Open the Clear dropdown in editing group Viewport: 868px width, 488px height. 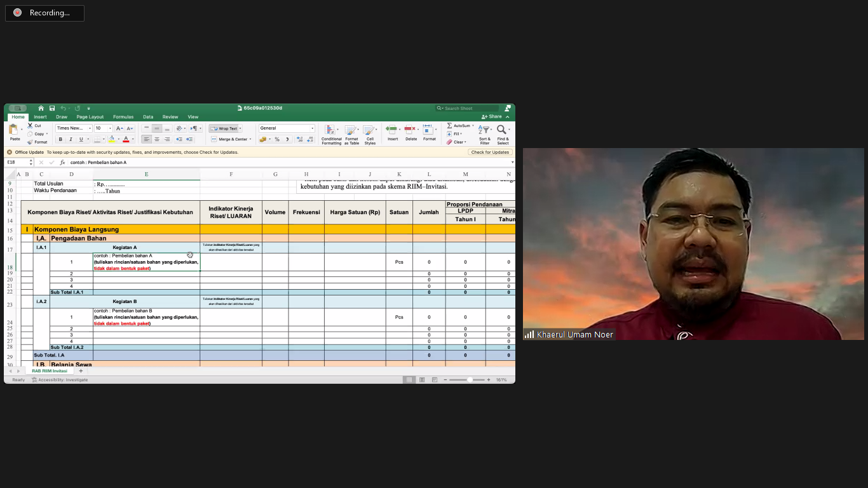(x=456, y=142)
